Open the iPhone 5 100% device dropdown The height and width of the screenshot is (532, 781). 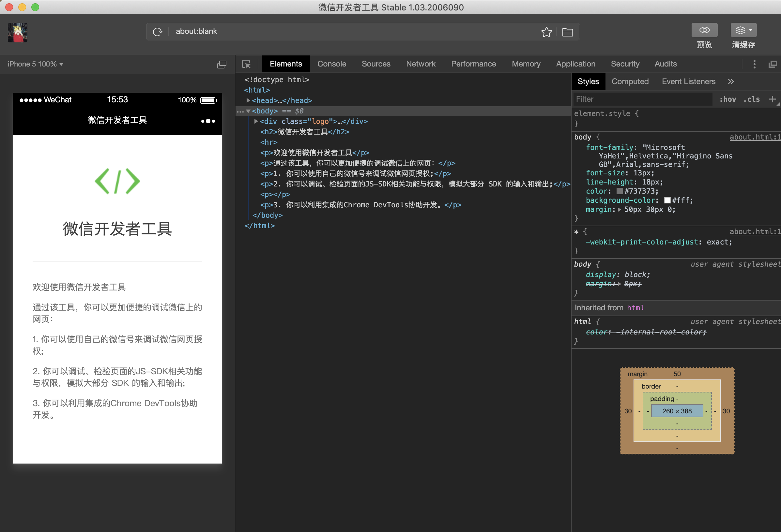click(35, 64)
